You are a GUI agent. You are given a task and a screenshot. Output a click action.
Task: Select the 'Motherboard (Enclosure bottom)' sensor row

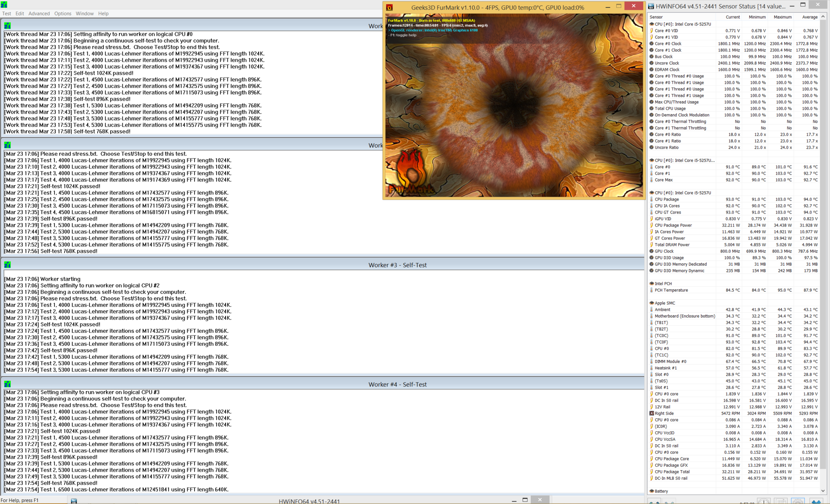[x=734, y=316]
